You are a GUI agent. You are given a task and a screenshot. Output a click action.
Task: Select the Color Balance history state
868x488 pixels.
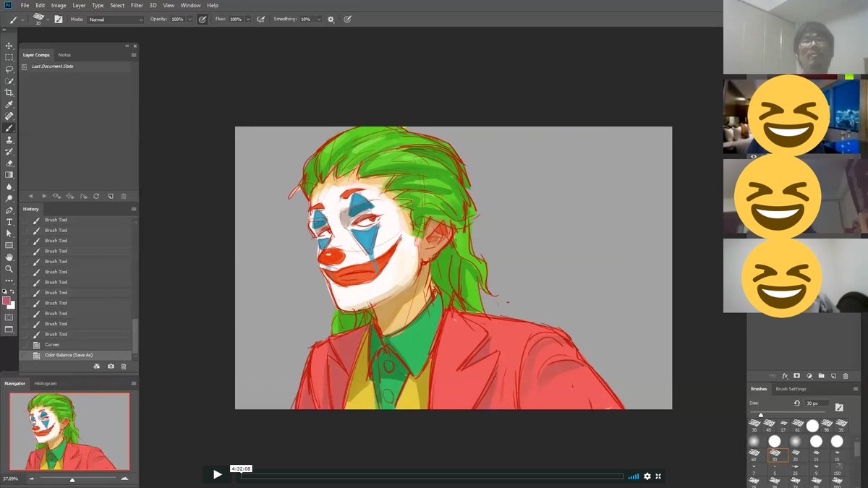(x=77, y=355)
